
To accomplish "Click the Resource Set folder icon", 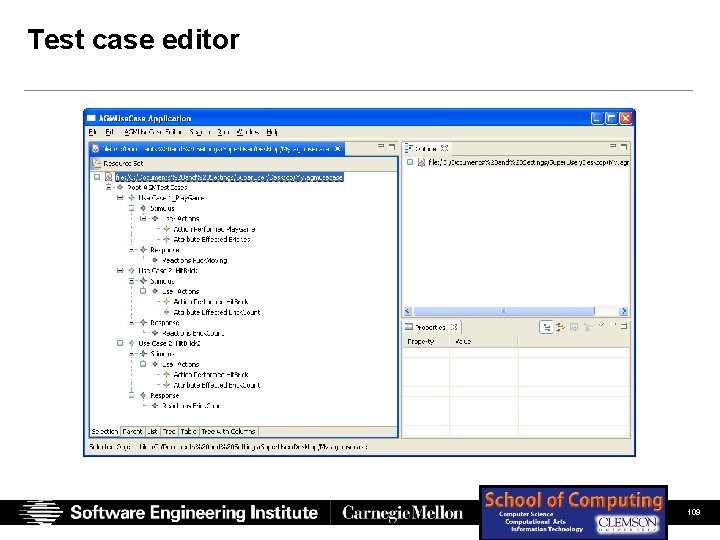I will (x=97, y=163).
